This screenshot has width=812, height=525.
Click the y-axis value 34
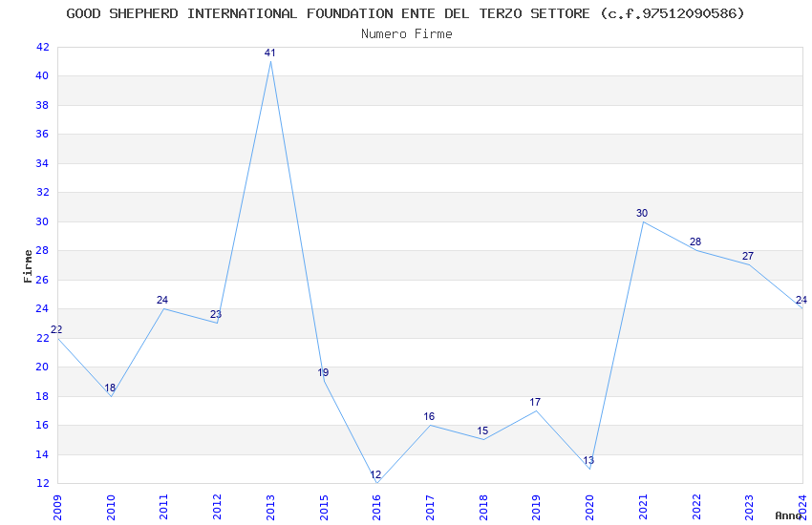point(42,163)
